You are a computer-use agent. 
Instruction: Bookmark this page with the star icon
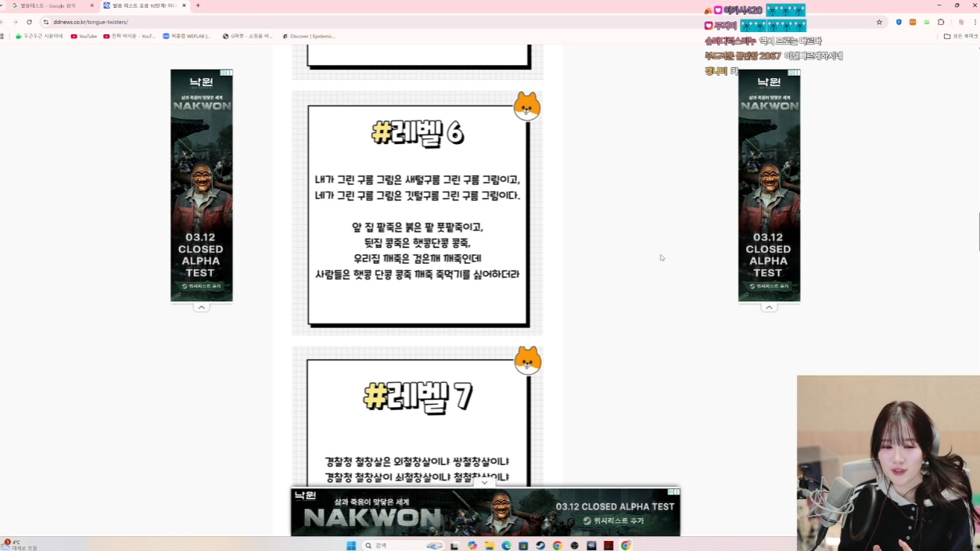(879, 22)
